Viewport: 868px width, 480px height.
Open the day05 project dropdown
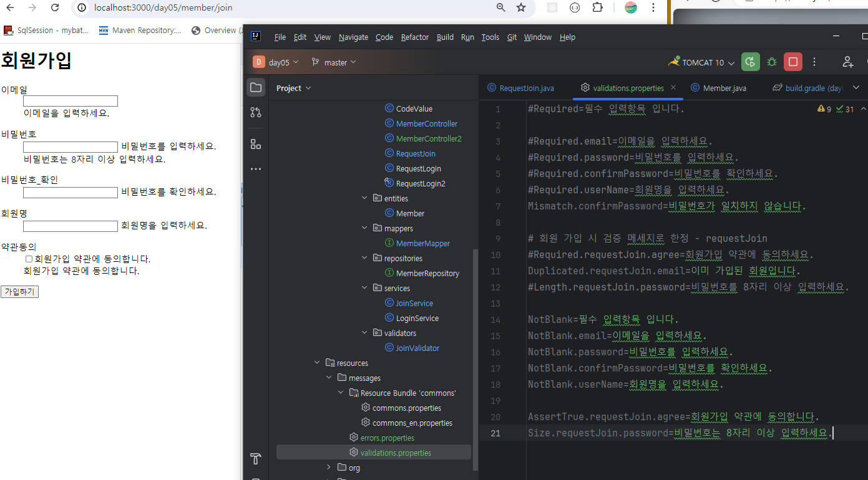[276, 62]
